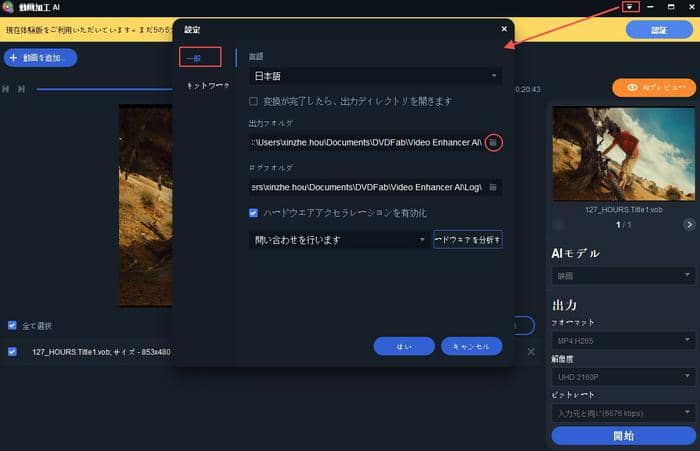Go to next preview thumbnail arrow
Image resolution: width=700 pixels, height=451 pixels.
[689, 225]
